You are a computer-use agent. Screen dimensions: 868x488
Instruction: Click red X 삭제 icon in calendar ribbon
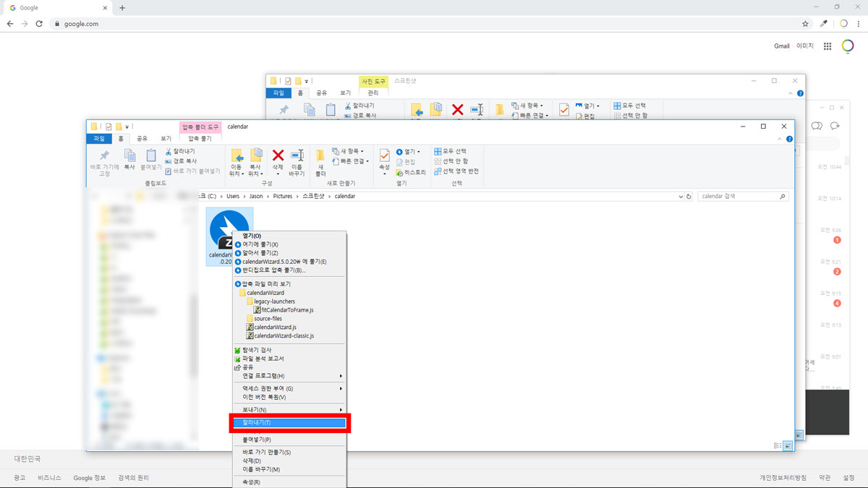[278, 160]
